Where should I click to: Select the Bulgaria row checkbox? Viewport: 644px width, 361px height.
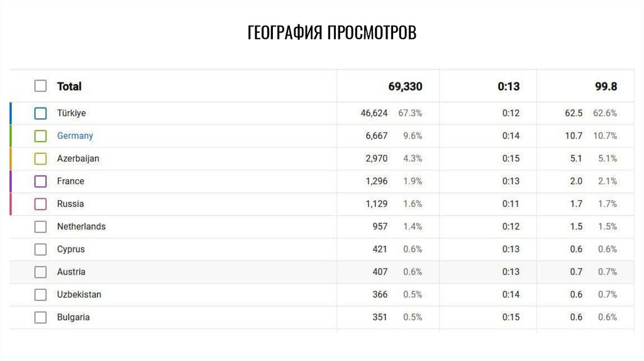[x=41, y=317]
